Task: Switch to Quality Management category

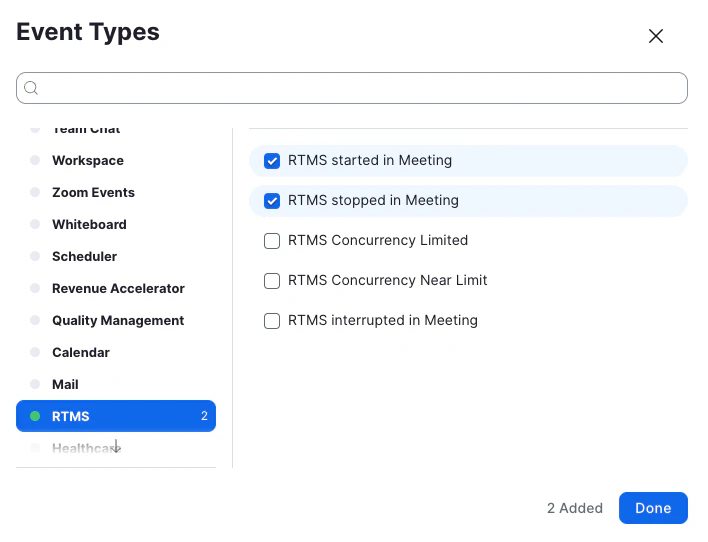Action: tap(118, 321)
